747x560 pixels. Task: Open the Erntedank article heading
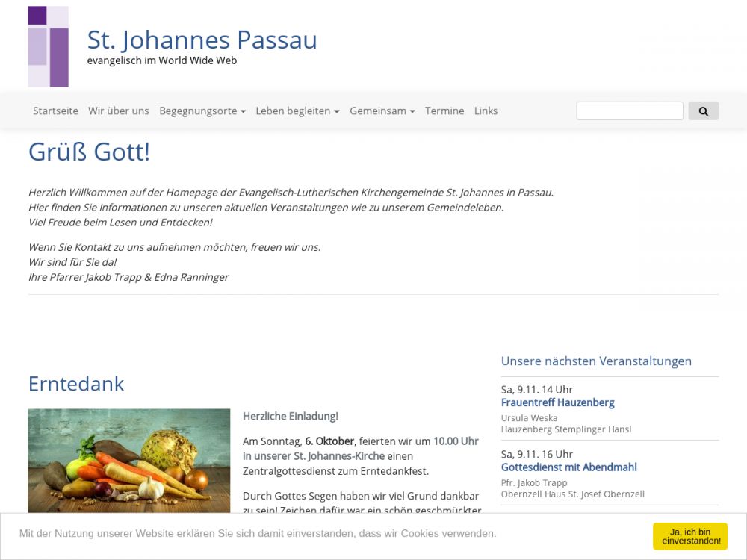tap(76, 384)
